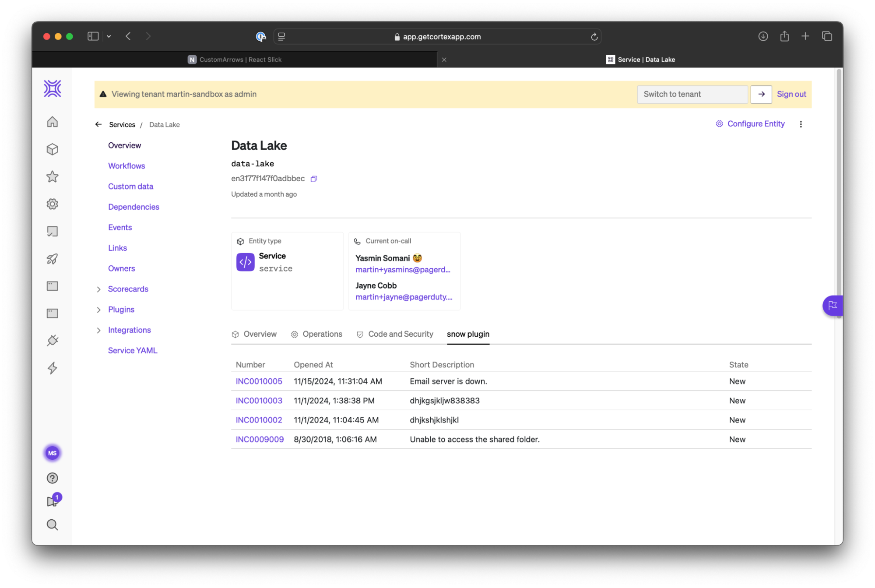Click the star icon in sidebar
Screen dimensions: 875x588
52,176
